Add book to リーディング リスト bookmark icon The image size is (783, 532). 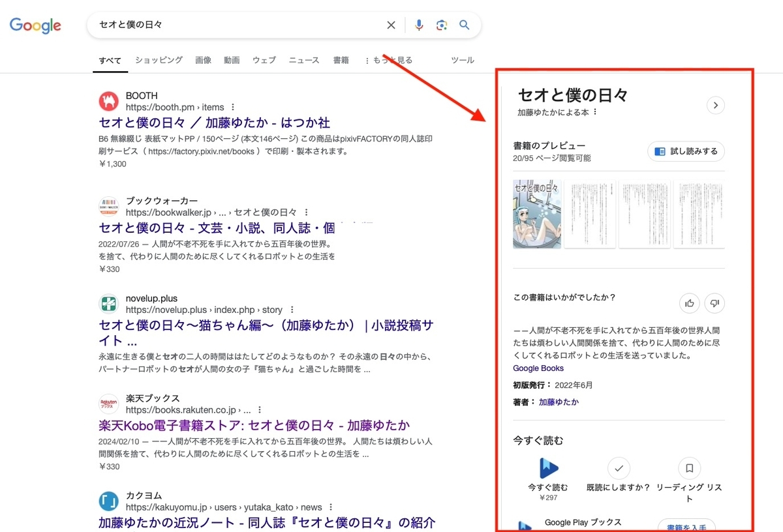coord(689,468)
